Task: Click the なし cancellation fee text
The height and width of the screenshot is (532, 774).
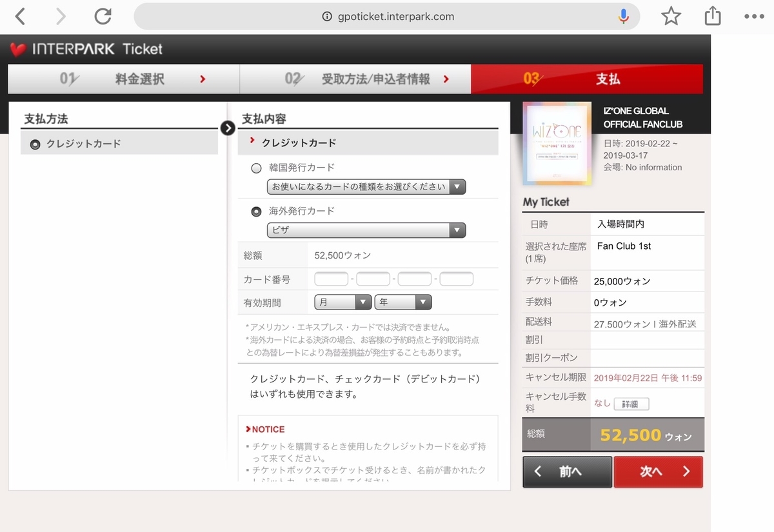Action: (x=602, y=403)
